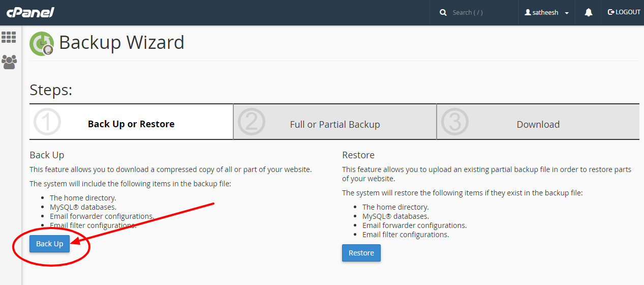Click the Backup Wizard green icon

(42, 43)
